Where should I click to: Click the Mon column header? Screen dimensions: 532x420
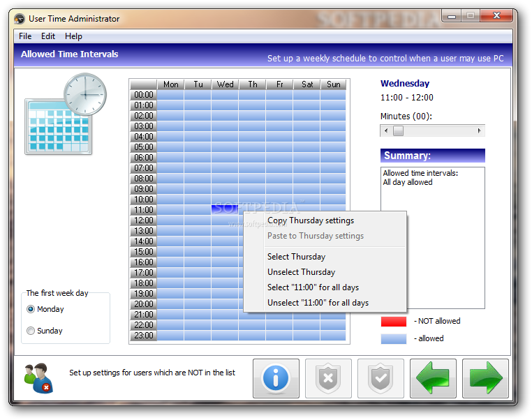170,84
